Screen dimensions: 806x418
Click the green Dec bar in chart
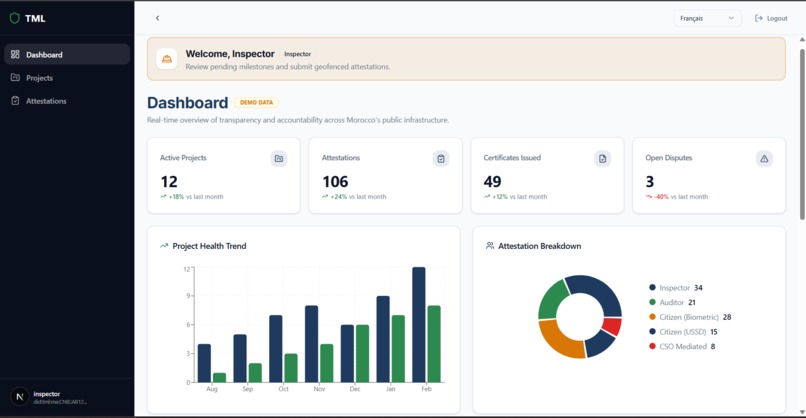coord(362,353)
